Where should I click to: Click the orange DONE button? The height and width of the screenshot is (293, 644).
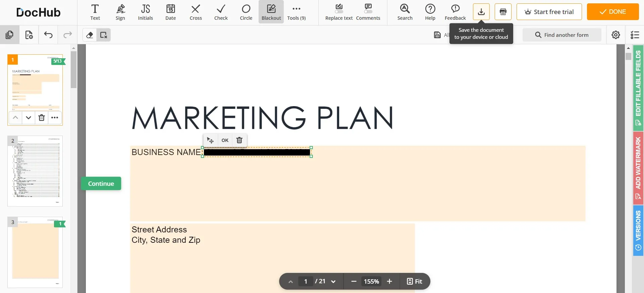point(613,12)
